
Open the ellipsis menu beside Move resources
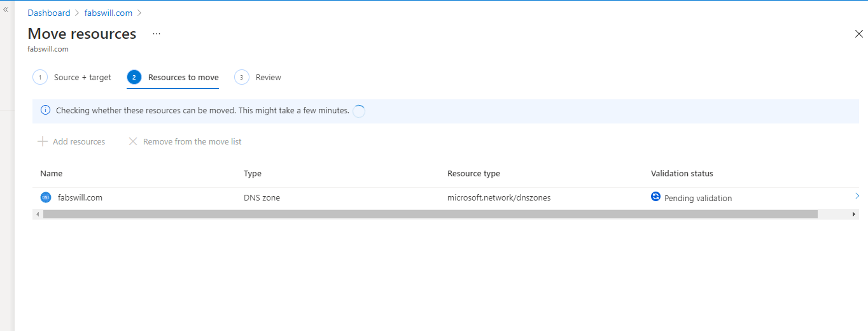[157, 34]
